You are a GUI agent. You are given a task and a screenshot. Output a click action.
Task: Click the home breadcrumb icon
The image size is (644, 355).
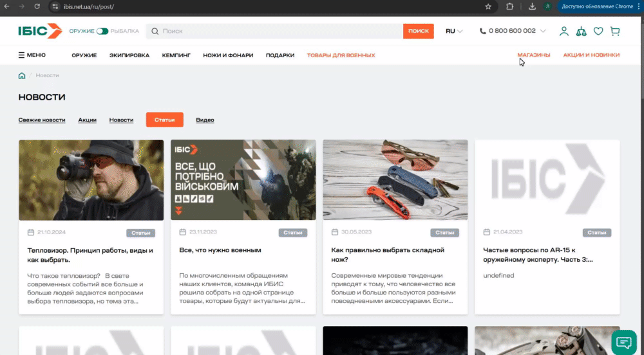click(x=22, y=75)
